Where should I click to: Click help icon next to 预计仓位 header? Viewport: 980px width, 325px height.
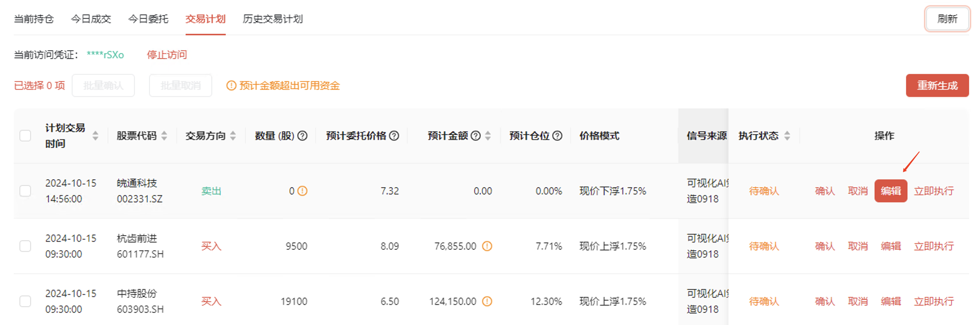click(x=557, y=136)
